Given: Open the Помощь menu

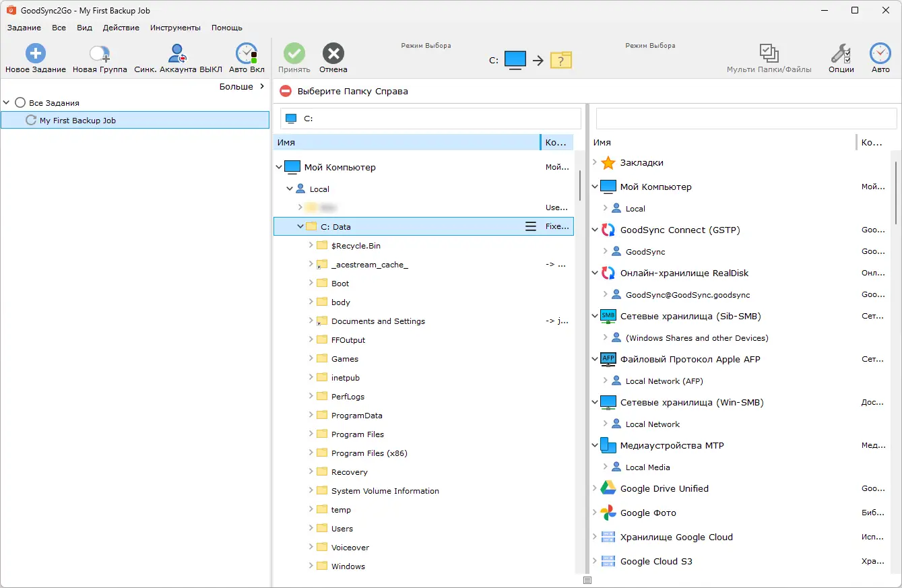Looking at the screenshot, I should 227,28.
